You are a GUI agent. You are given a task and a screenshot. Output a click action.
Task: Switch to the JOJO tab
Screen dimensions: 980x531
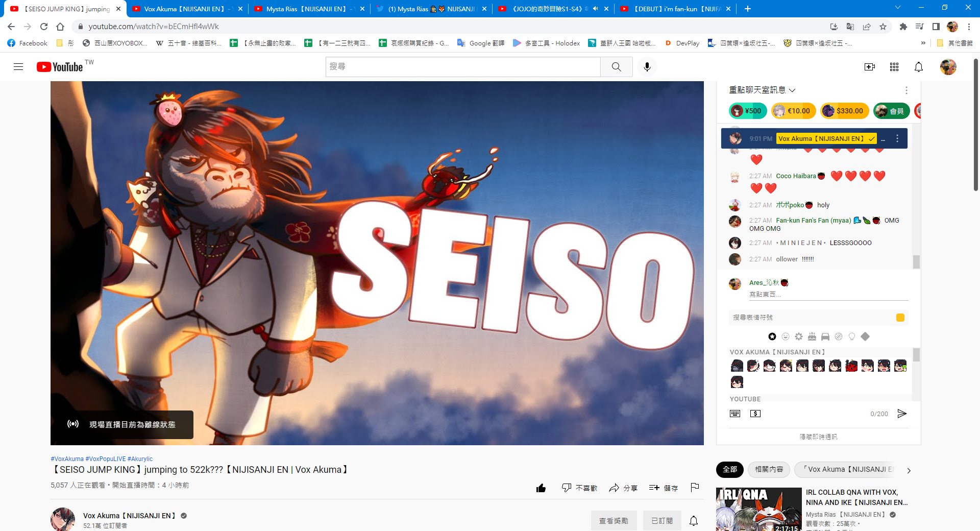click(553, 9)
